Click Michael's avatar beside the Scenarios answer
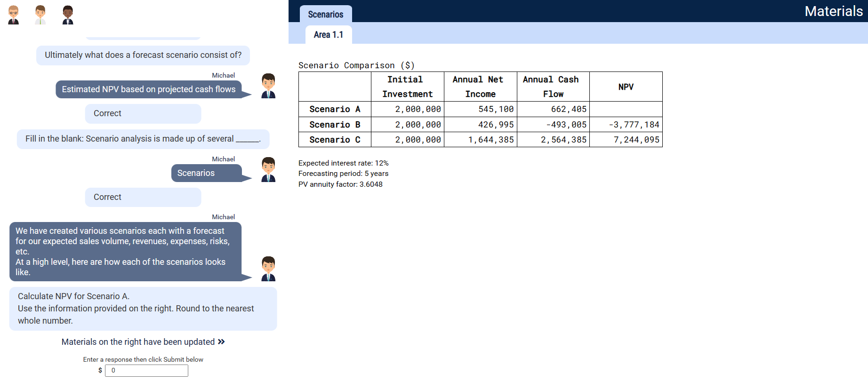This screenshot has height=381, width=868. (268, 169)
